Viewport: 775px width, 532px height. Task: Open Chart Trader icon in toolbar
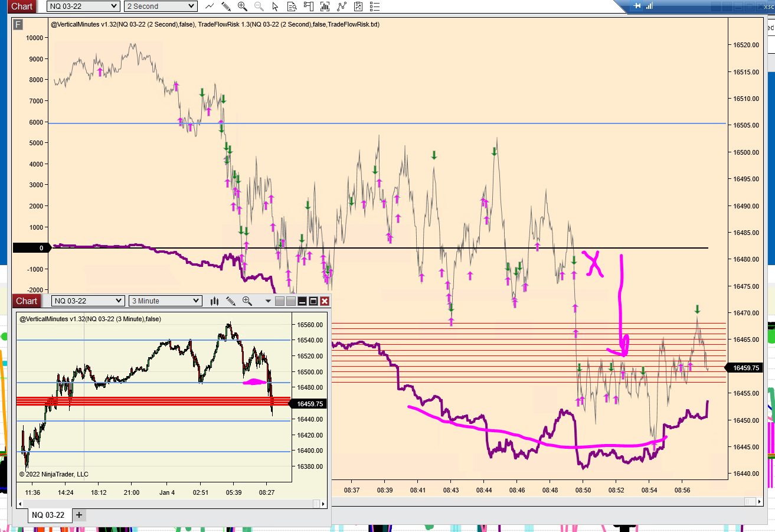(309, 6)
